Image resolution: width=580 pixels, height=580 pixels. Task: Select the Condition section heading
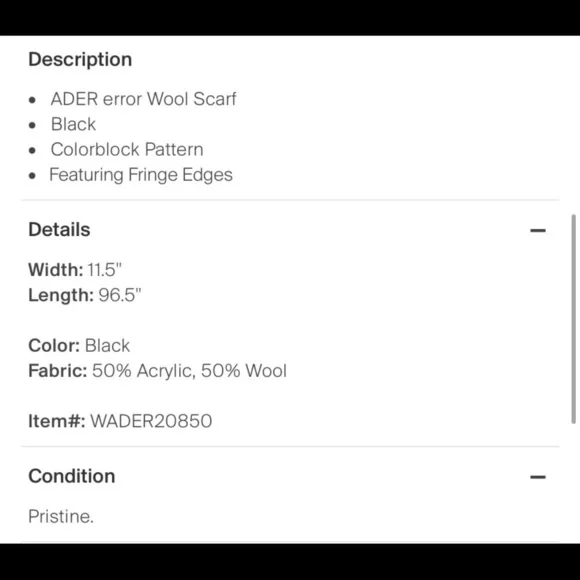point(72,476)
